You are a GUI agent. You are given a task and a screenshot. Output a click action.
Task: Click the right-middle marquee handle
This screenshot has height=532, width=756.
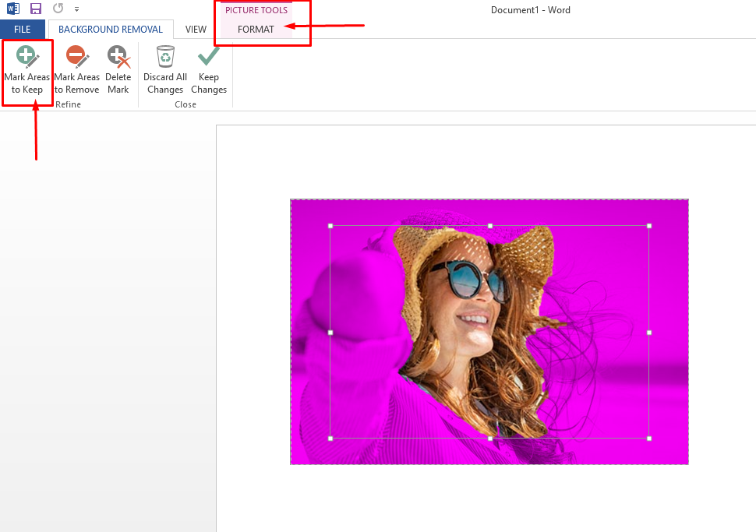coord(649,333)
